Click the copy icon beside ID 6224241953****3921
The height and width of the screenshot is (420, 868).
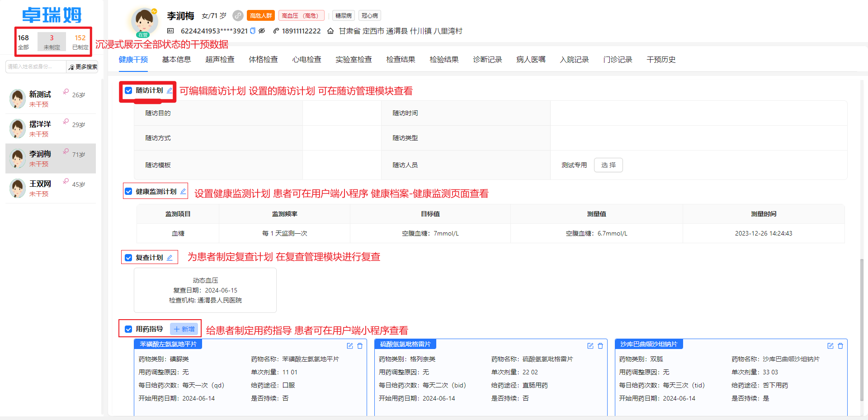pyautogui.click(x=253, y=31)
